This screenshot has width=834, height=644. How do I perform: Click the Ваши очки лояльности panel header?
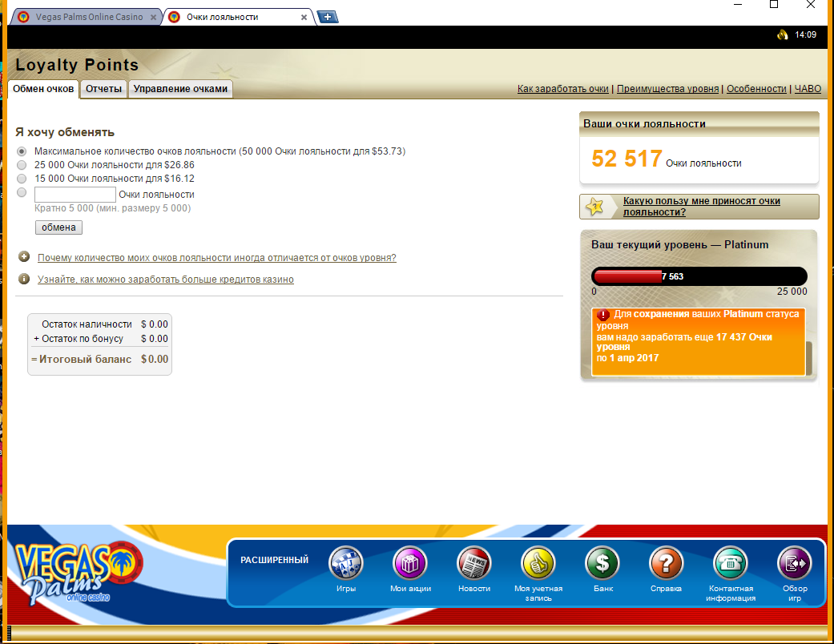point(699,124)
